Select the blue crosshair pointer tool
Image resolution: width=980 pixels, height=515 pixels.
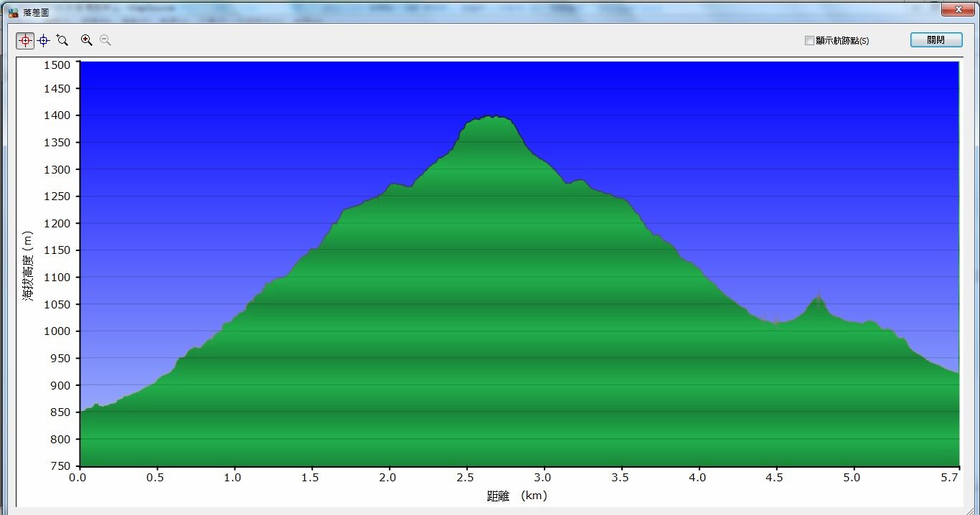click(44, 41)
